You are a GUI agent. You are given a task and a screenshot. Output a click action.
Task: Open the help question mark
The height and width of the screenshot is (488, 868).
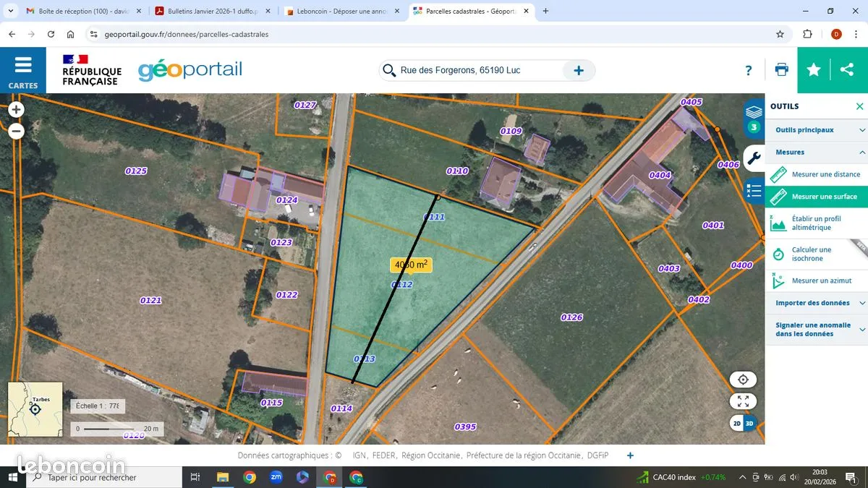(x=749, y=70)
